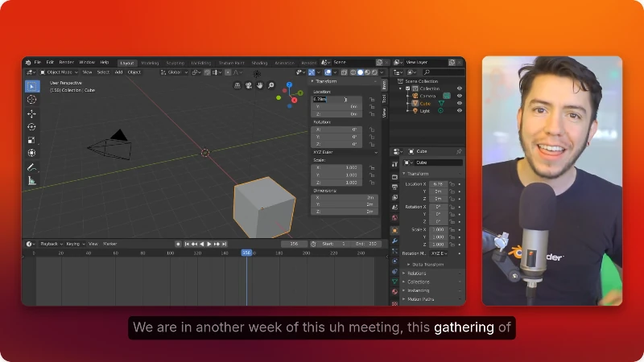This screenshot has height=362, width=644.
Task: Open the Object Data mesh properties tab
Action: [x=394, y=282]
